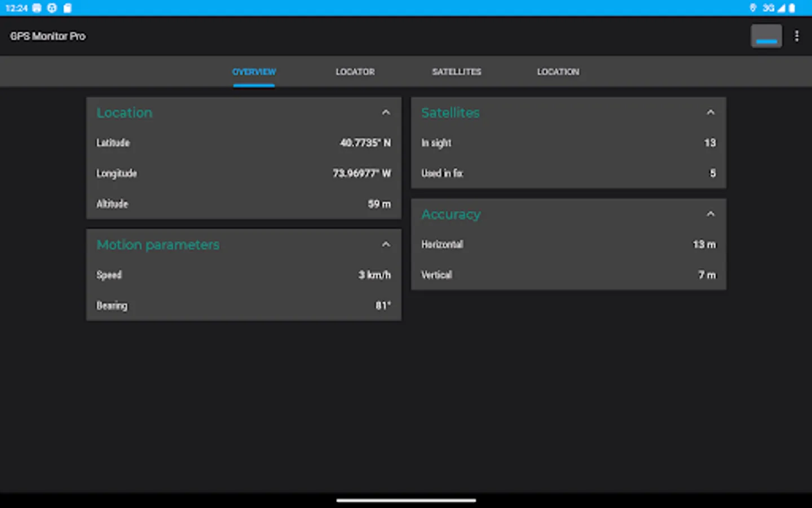This screenshot has height=508, width=812.
Task: Click the Horizontal label
Action: [x=442, y=244]
